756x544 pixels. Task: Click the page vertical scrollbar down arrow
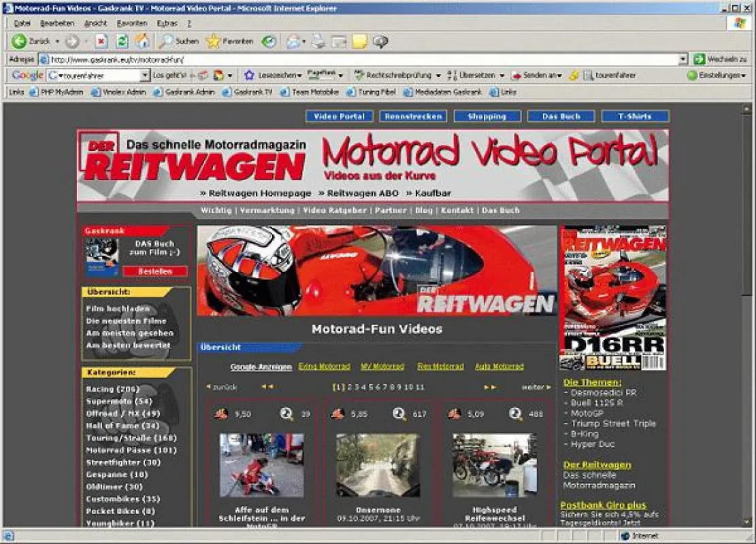point(746,522)
